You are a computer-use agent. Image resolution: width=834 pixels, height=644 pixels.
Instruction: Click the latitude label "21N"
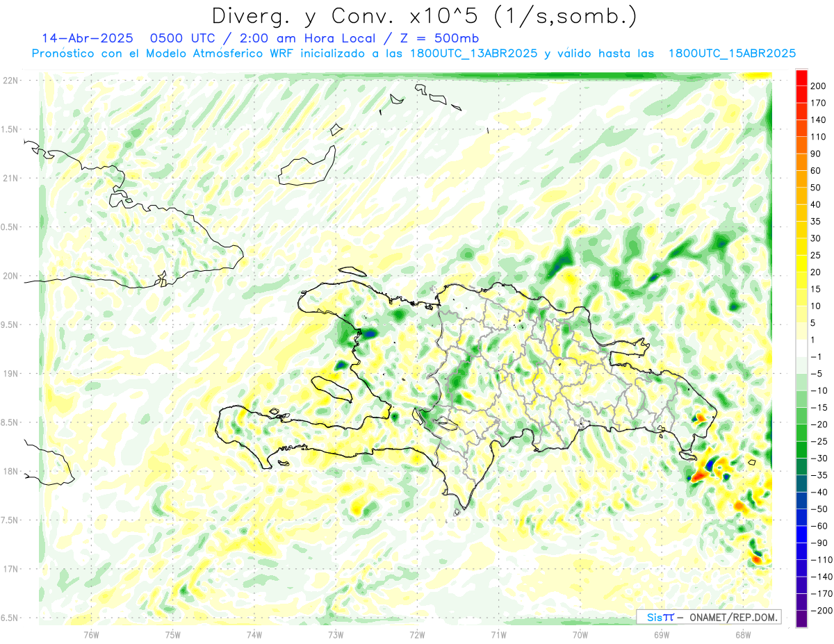[x=10, y=178]
